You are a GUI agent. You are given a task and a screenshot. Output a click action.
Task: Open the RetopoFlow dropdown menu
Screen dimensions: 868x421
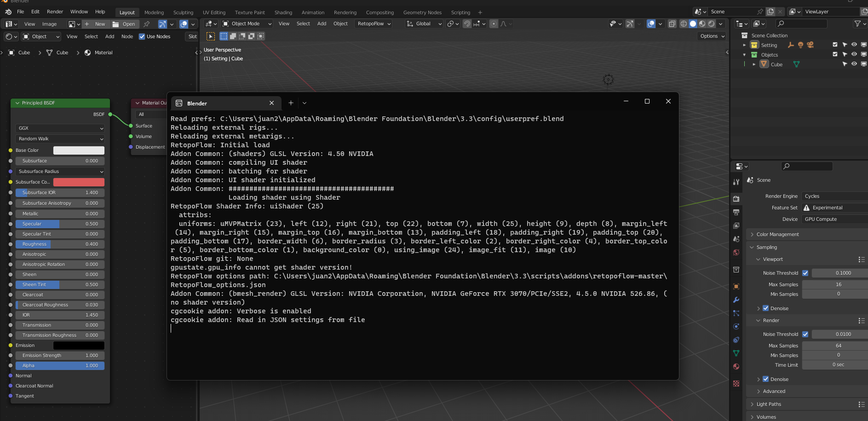374,24
